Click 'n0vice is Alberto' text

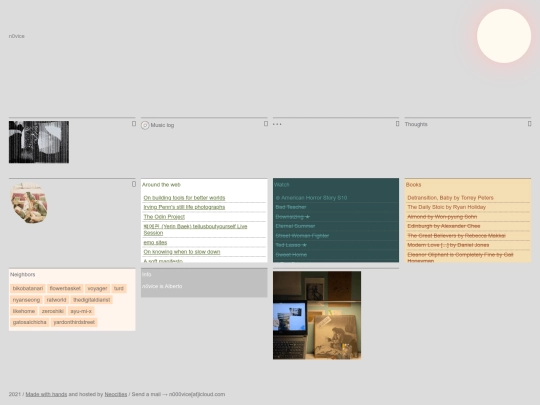(x=162, y=286)
